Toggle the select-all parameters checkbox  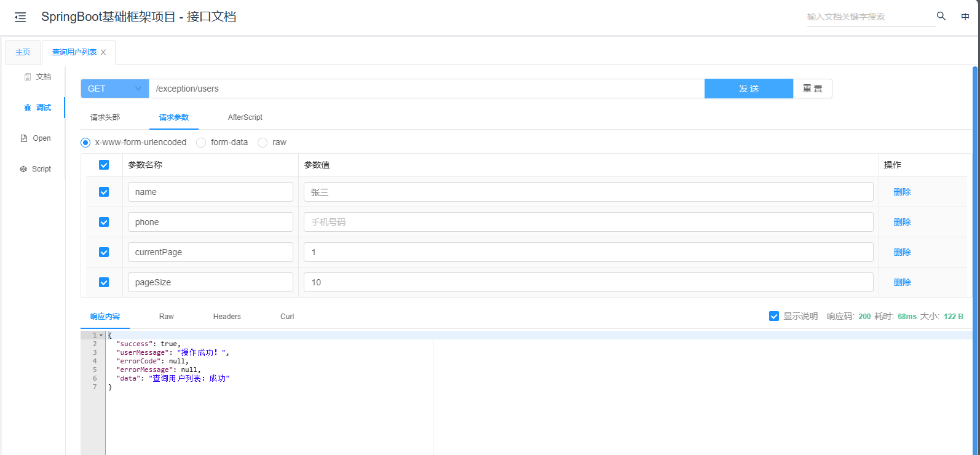tap(104, 165)
